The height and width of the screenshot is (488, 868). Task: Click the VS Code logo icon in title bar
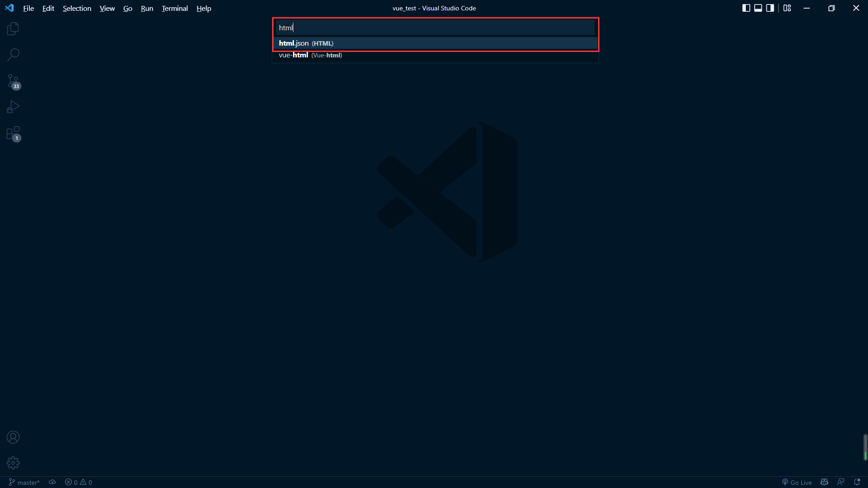(9, 8)
